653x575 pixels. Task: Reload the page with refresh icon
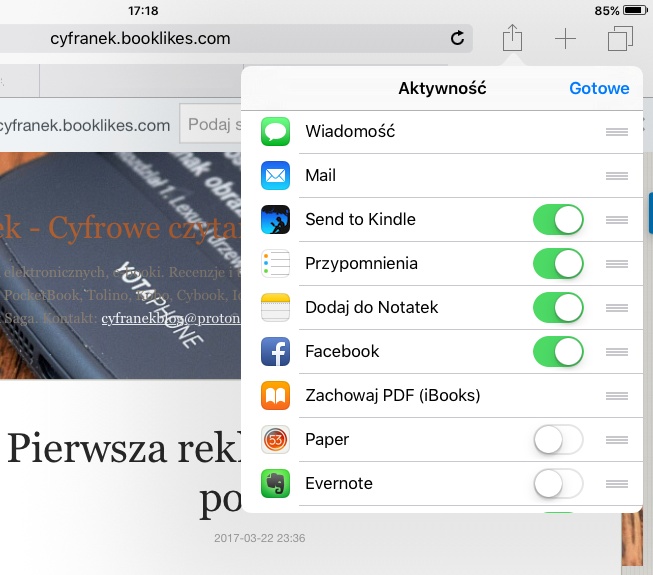point(457,38)
